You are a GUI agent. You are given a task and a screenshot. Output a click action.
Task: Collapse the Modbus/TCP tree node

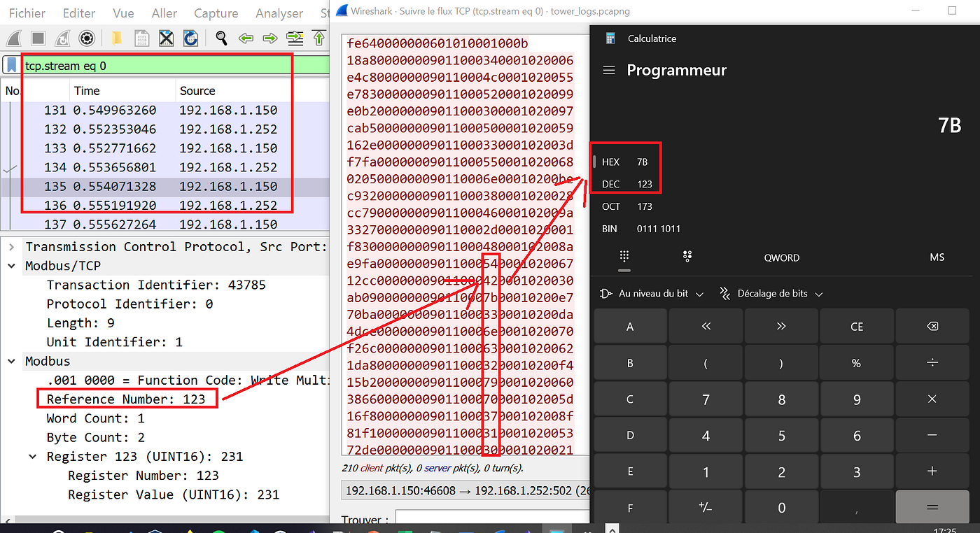(x=12, y=266)
